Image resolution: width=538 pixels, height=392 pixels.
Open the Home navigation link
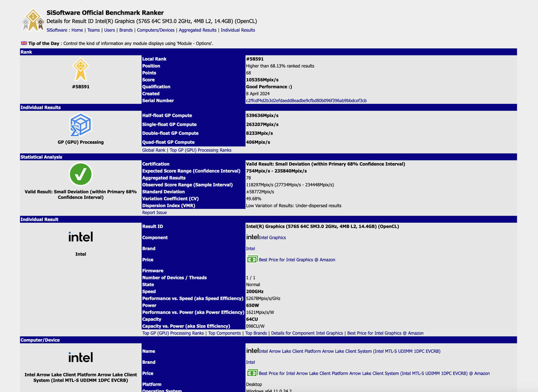pos(77,30)
